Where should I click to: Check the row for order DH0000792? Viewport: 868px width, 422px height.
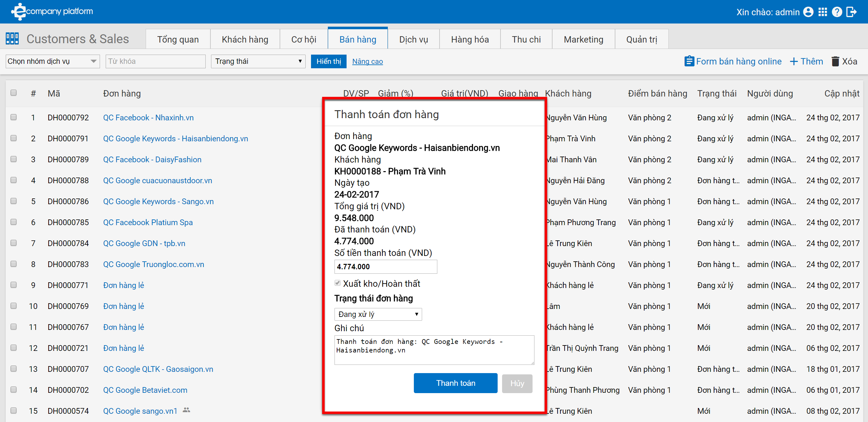coord(13,117)
